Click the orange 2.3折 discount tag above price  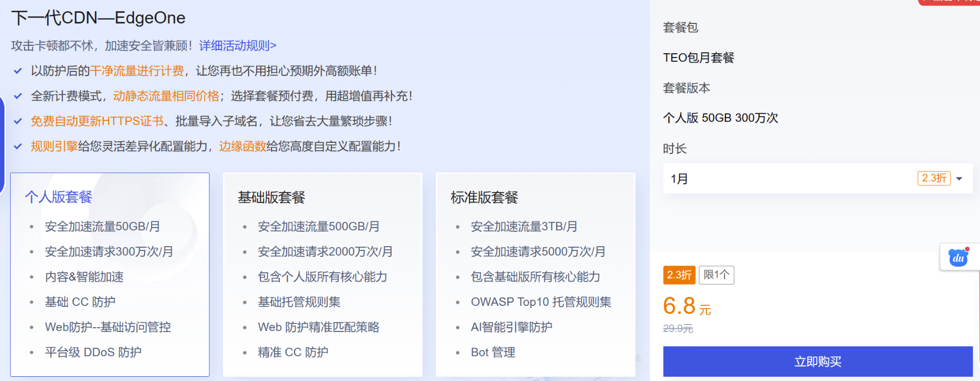679,275
